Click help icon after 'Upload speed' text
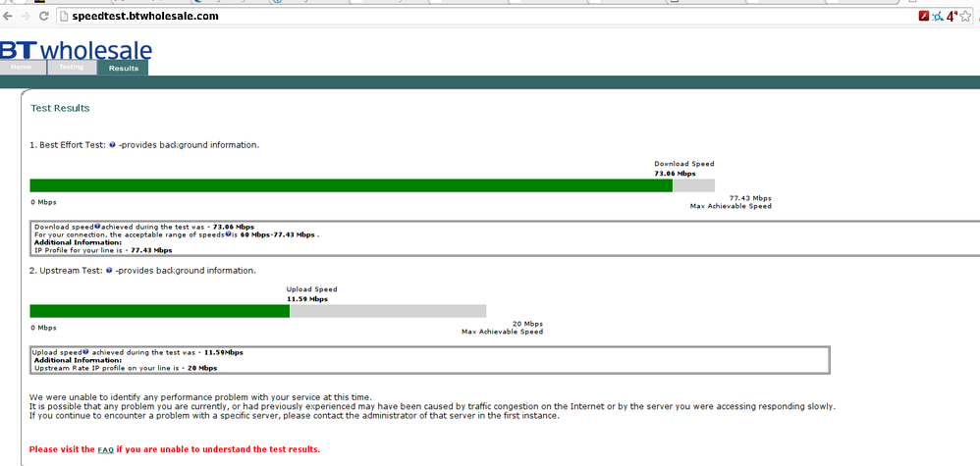Screen dimensions: 980x466 pyautogui.click(x=85, y=351)
